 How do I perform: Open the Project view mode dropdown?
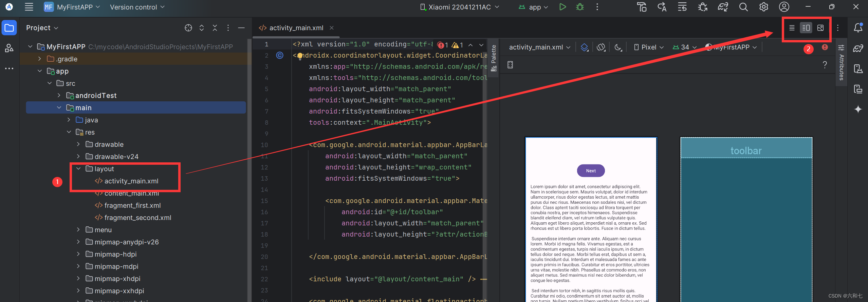pos(42,28)
